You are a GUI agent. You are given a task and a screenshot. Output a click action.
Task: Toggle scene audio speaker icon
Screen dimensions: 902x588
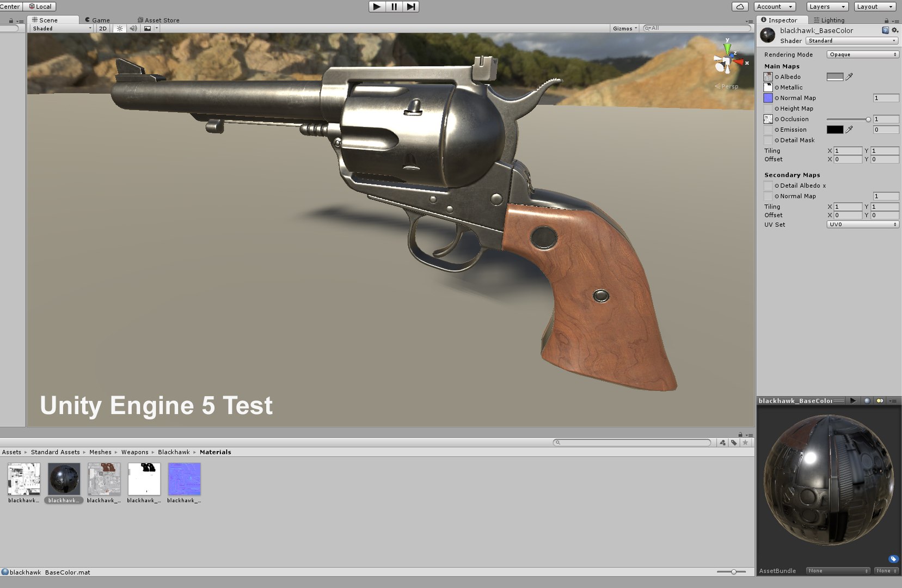click(133, 28)
